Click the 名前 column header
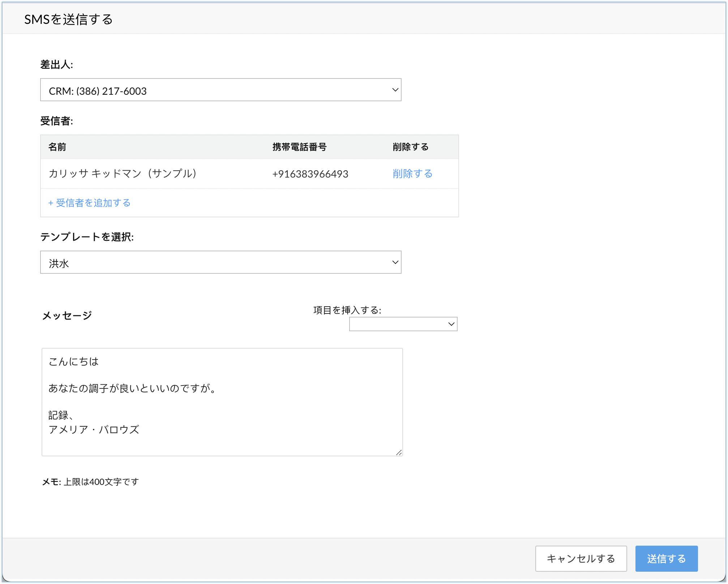This screenshot has width=728, height=584. click(x=57, y=147)
